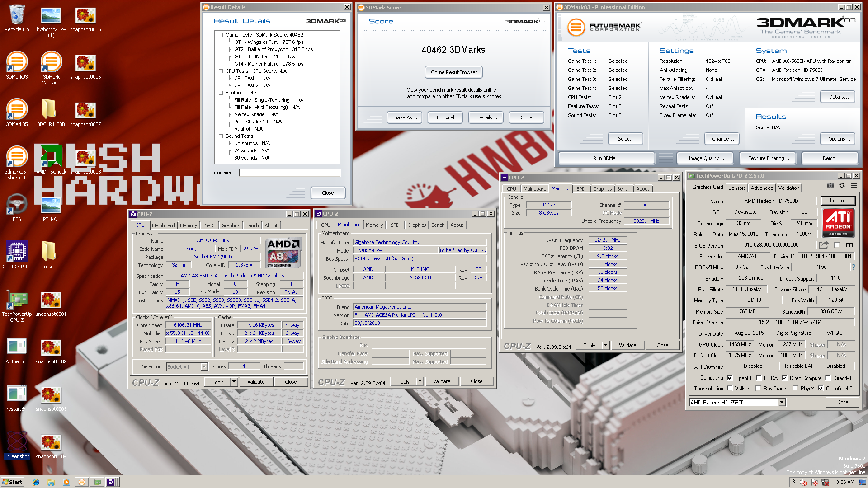Open the 3DMark03 desktop shortcut

point(17,66)
